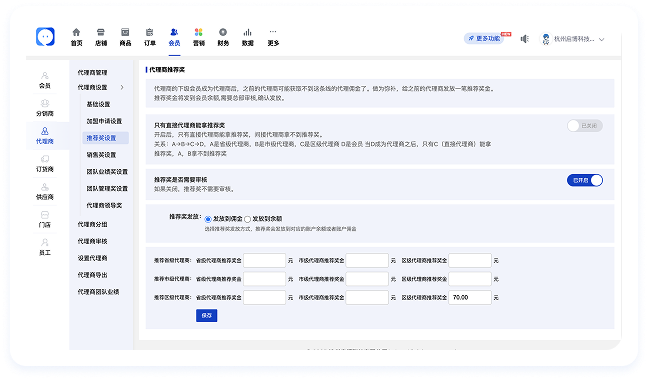Focus 区级代理商推荐奖金 field in 推荐市级代理商 row
The height and width of the screenshot is (380, 648).
click(x=470, y=279)
